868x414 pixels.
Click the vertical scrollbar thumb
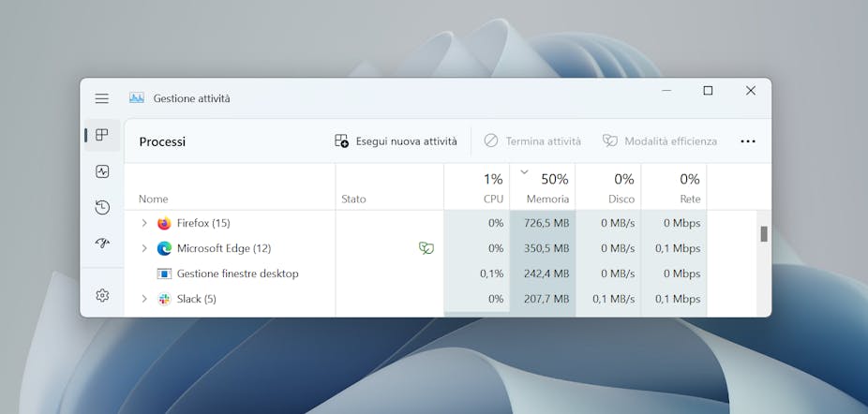[x=764, y=234]
